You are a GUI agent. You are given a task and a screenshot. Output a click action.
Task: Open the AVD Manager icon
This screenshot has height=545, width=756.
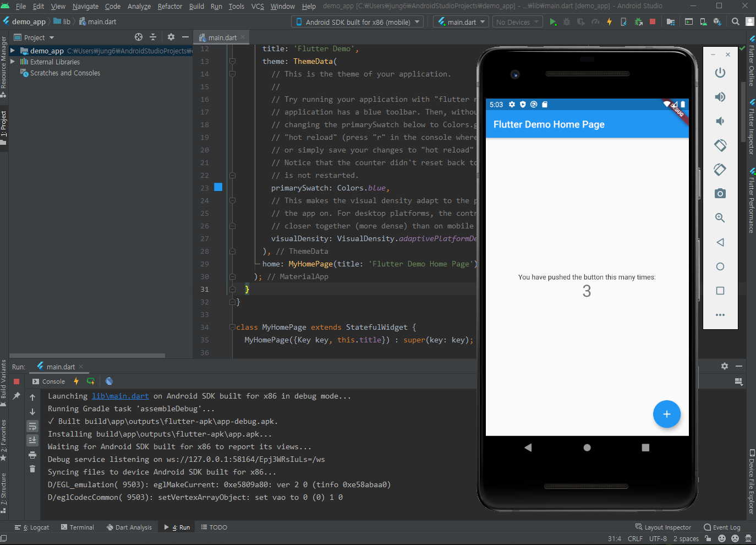703,22
